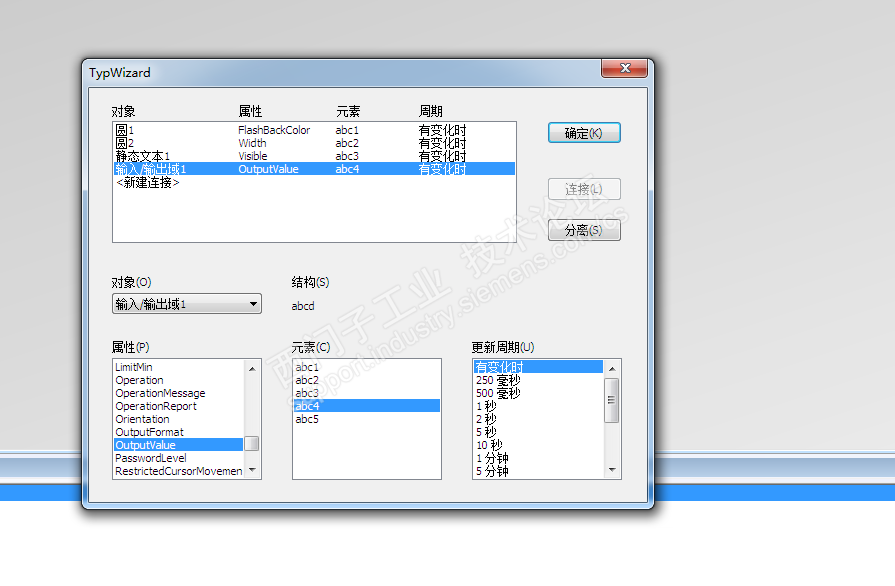Viewport: 895px width, 586px height.
Task: Click the Visible property cell of 静态文本1
Action: pyautogui.click(x=253, y=156)
